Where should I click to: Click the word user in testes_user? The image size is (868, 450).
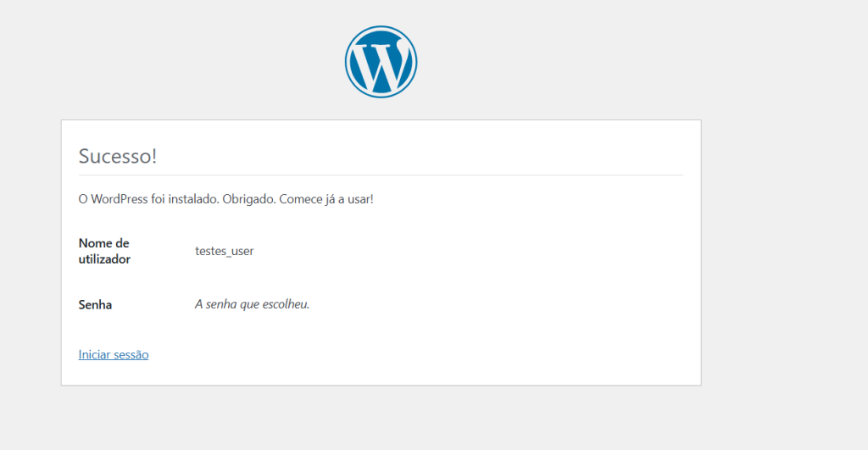[x=241, y=251]
